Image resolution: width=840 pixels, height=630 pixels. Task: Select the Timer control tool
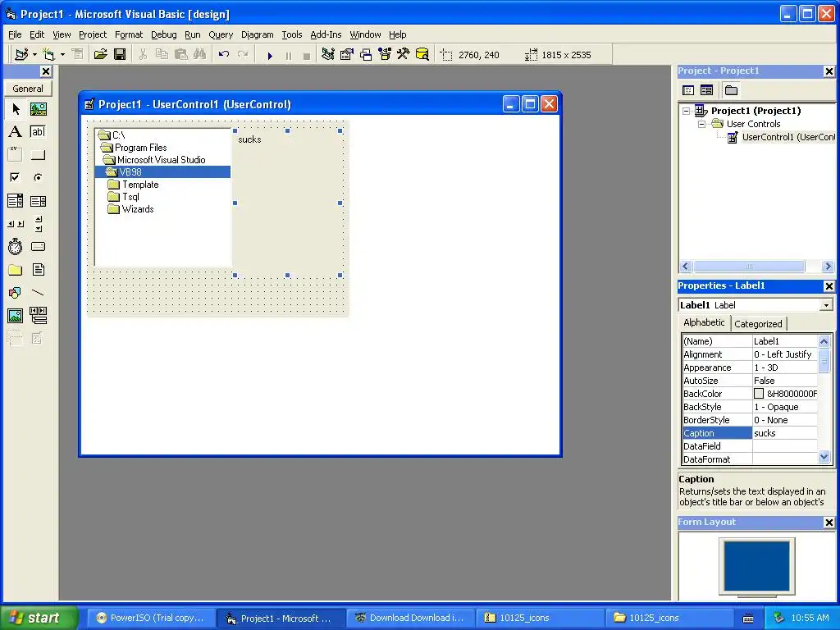(x=16, y=246)
